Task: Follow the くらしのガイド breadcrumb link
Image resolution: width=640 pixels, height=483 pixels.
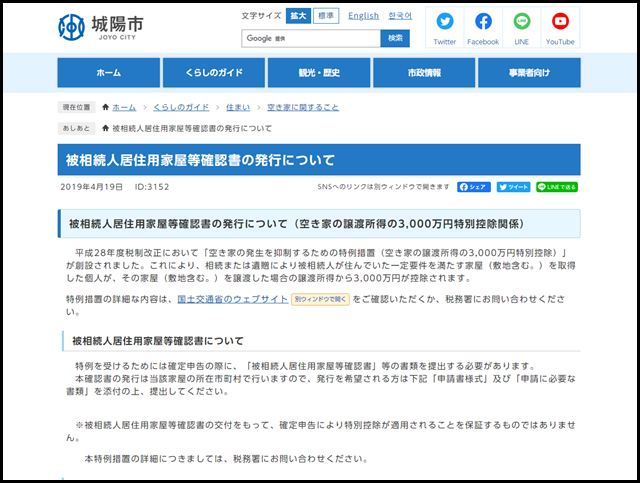Action: click(x=181, y=107)
